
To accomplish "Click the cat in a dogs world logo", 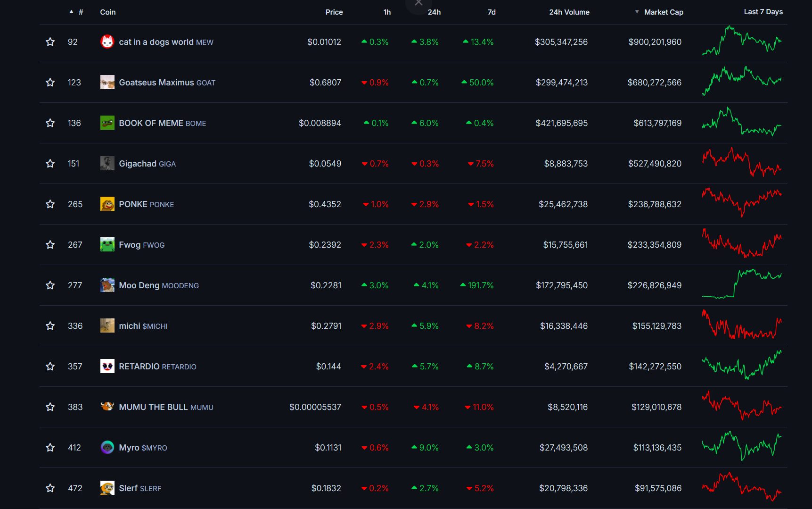I will coord(107,42).
